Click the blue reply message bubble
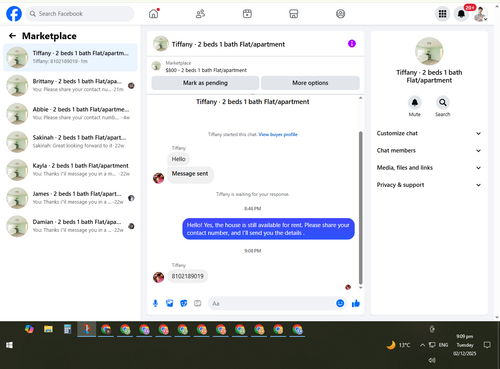This screenshot has height=369, width=500. (x=268, y=229)
